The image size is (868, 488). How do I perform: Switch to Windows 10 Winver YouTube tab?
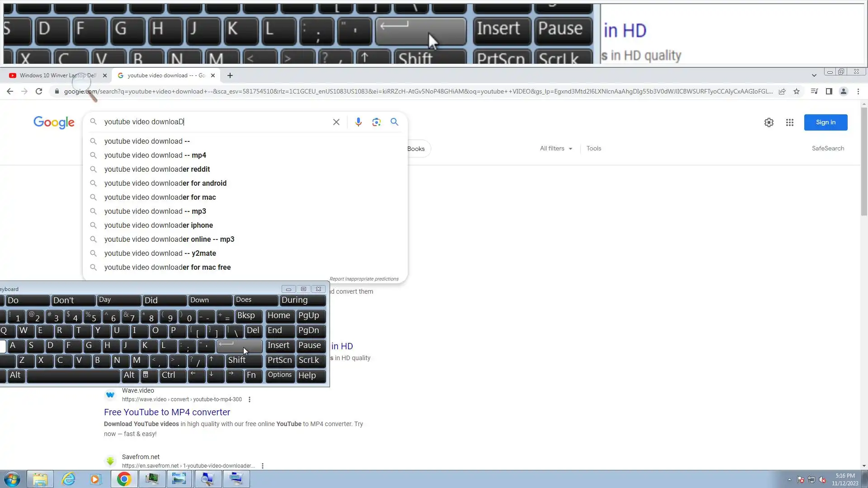click(57, 75)
